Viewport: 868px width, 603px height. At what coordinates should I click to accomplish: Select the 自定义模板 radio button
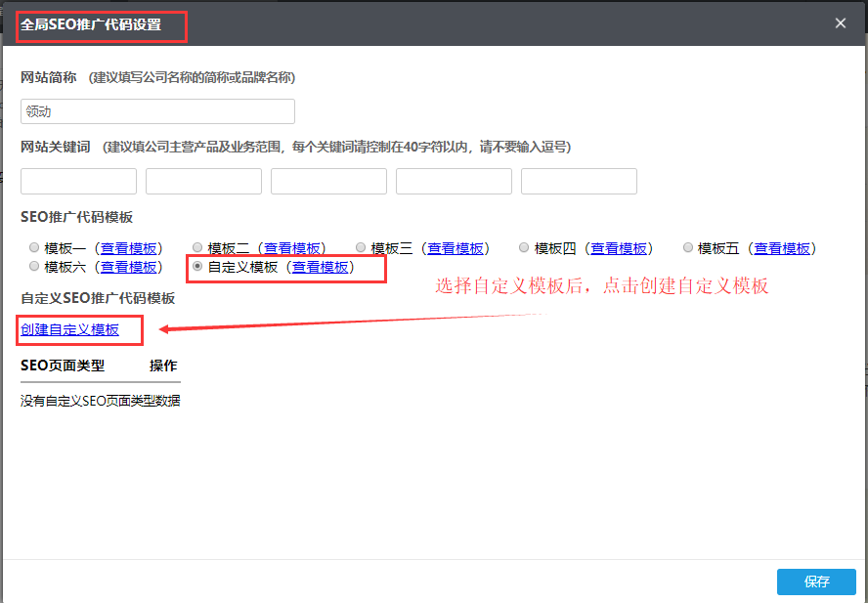click(x=197, y=266)
